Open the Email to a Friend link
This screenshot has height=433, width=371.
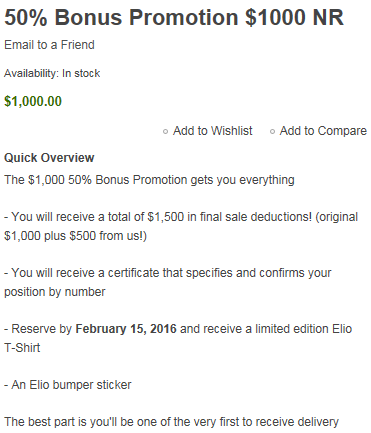click(49, 45)
